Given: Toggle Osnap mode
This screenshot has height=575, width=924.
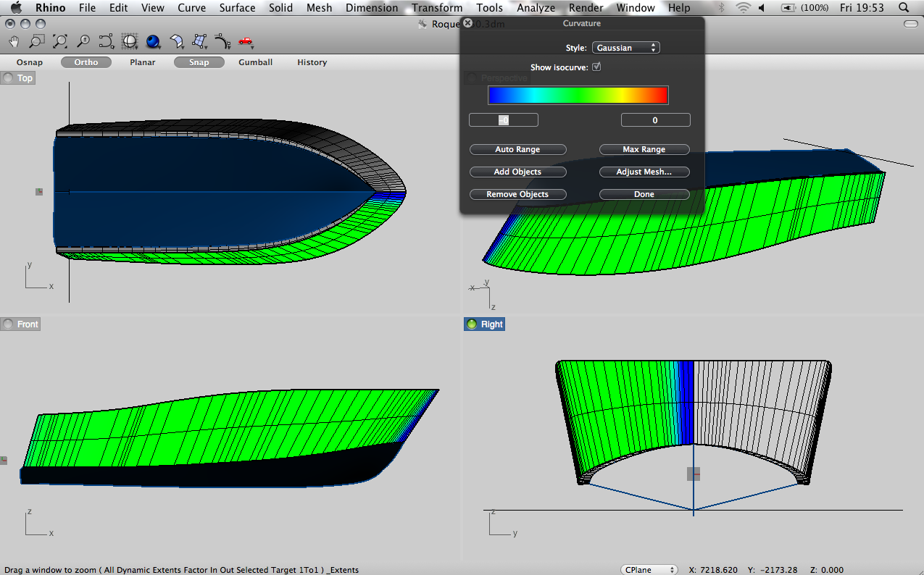Looking at the screenshot, I should click(30, 62).
